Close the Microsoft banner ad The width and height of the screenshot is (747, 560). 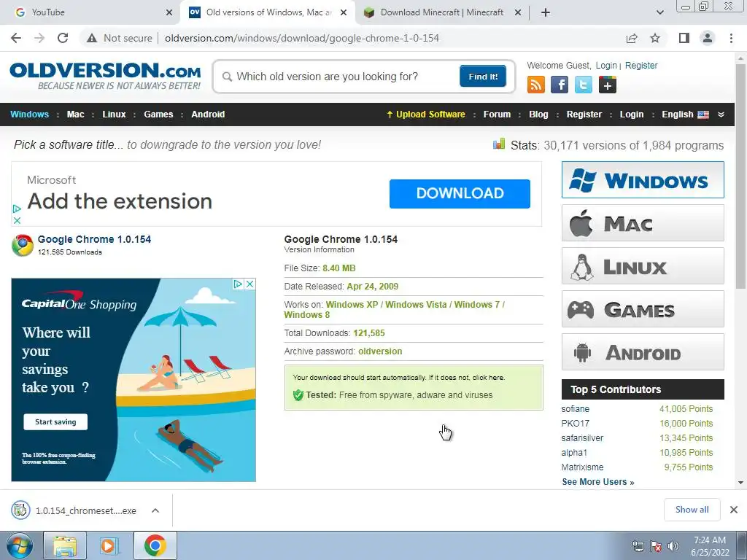click(x=17, y=220)
